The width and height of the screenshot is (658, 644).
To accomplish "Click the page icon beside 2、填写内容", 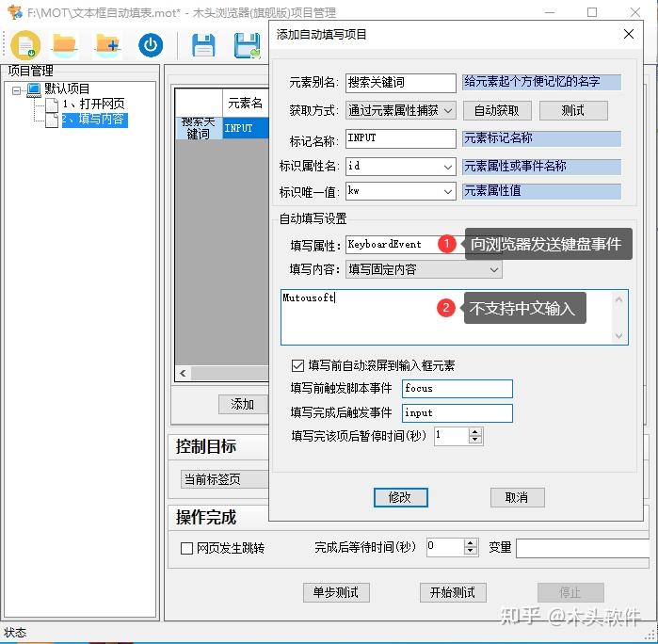I will click(x=52, y=121).
